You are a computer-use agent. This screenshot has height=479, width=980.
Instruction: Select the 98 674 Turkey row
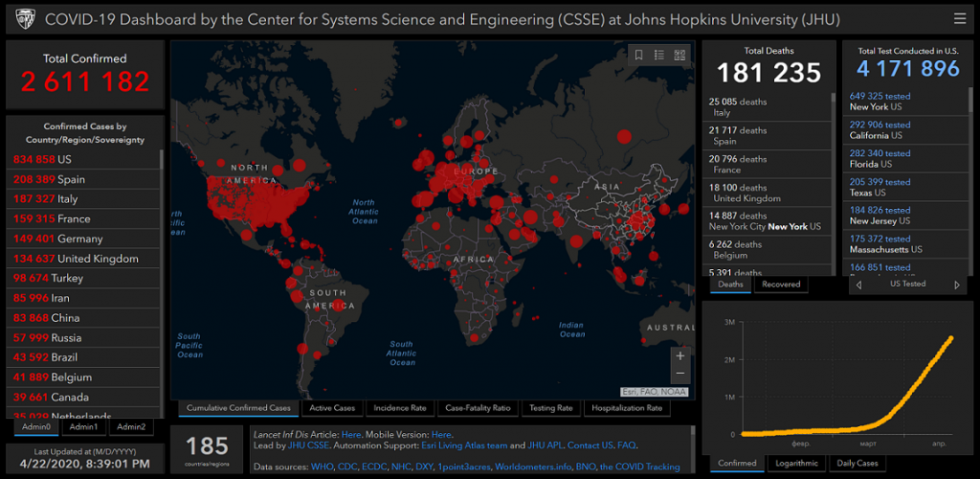point(84,278)
